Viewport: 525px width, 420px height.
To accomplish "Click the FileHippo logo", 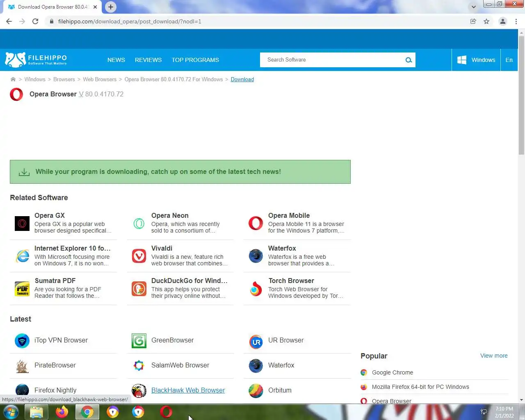I will tap(36, 60).
